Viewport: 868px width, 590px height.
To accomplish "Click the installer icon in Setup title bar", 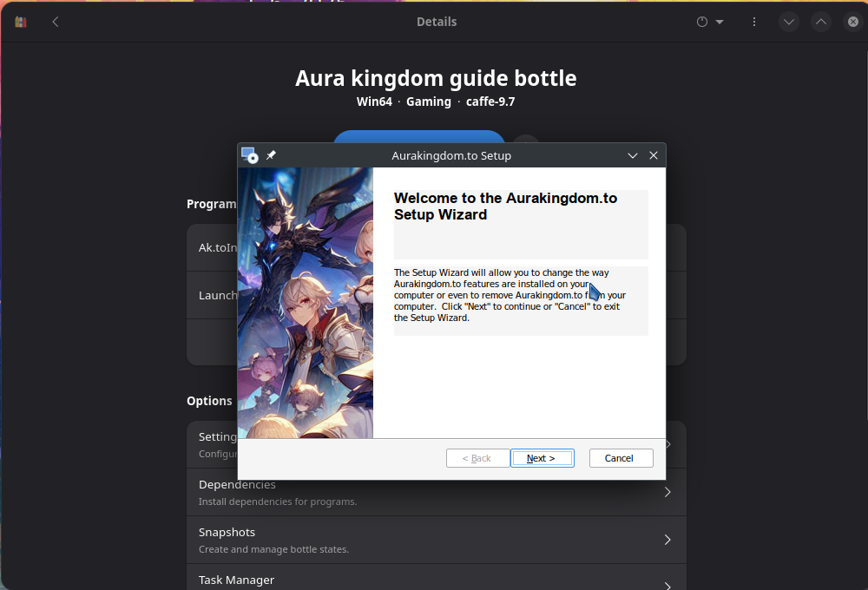I will tap(250, 155).
